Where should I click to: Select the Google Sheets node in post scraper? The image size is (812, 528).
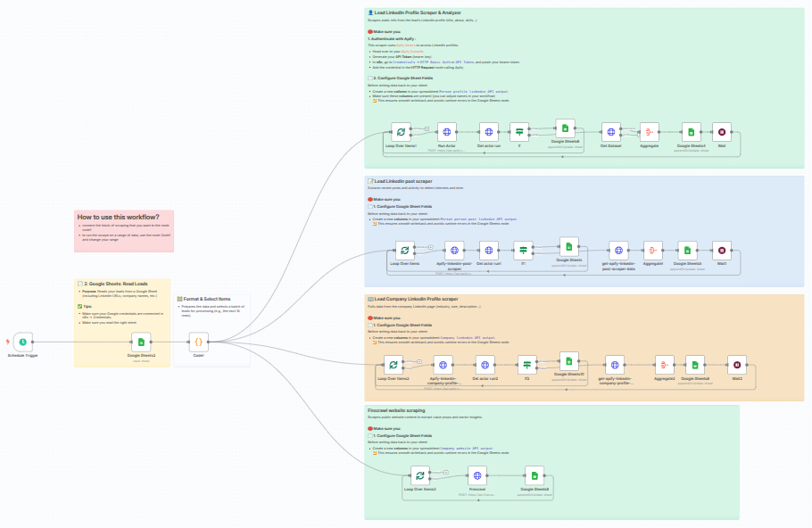pyautogui.click(x=568, y=246)
